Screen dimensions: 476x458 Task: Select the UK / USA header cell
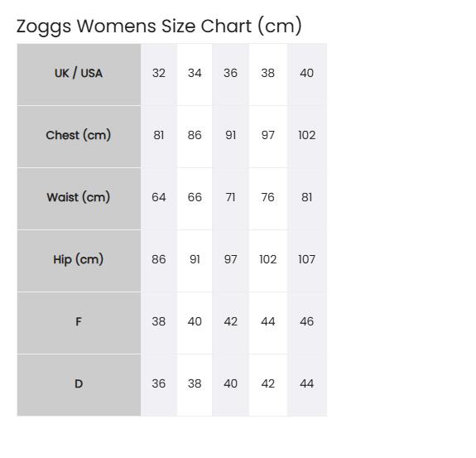[79, 75]
